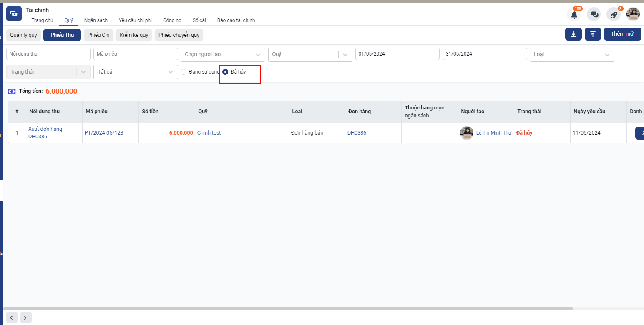Open the Quỹ filter dropdown
Image resolution: width=644 pixels, height=325 pixels.
click(x=310, y=54)
